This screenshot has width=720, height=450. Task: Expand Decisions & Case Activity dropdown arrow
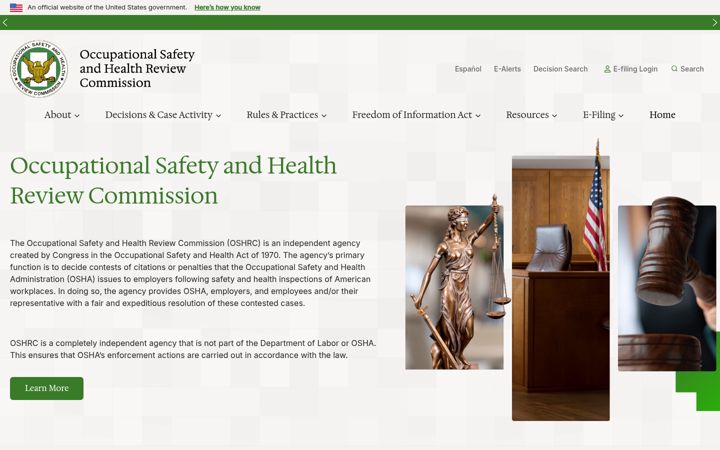pyautogui.click(x=219, y=116)
